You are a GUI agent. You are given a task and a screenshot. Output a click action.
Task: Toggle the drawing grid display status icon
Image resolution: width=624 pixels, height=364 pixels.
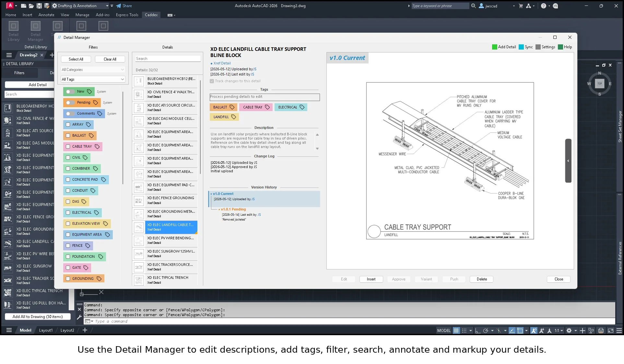[456, 330]
